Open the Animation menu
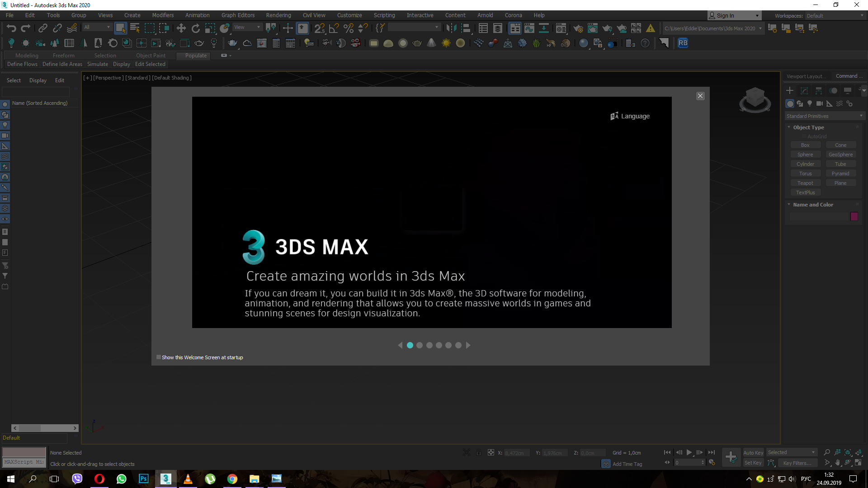This screenshot has height=488, width=868. click(197, 15)
